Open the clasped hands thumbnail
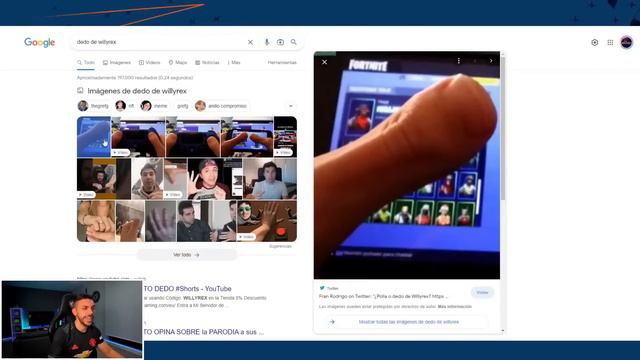Viewport: 640px width, 360px height. click(96, 221)
